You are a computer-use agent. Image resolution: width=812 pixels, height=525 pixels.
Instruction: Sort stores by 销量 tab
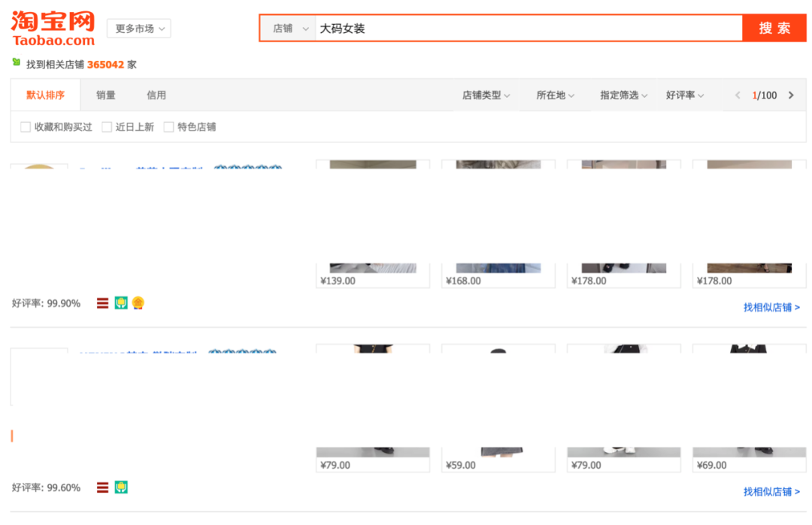[x=106, y=96]
